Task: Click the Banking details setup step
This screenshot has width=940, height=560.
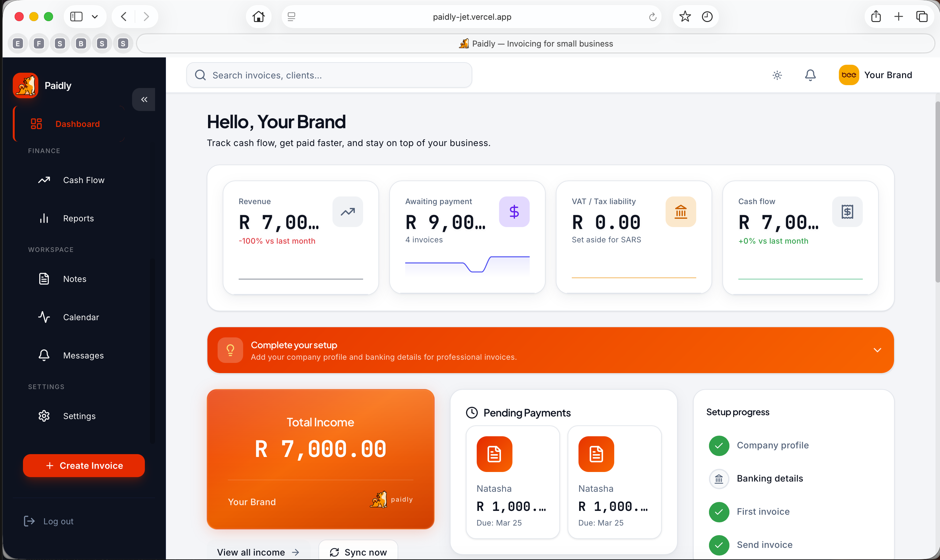Action: [756, 478]
